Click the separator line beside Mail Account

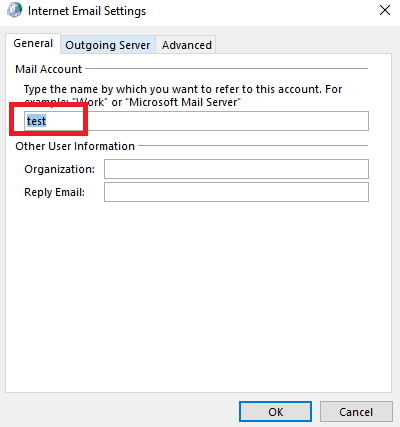(227, 68)
